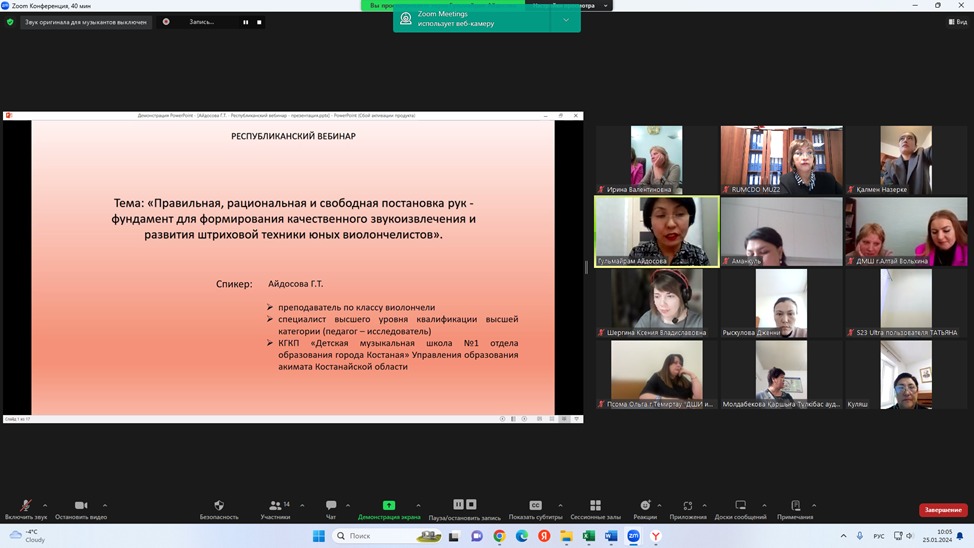
Task: Select Калмен Назерке video tile
Action: [906, 160]
